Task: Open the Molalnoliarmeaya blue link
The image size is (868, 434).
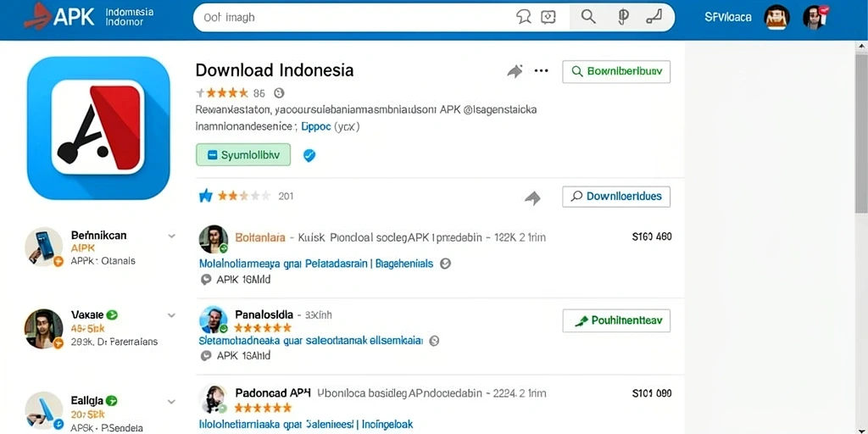Action: pos(315,264)
